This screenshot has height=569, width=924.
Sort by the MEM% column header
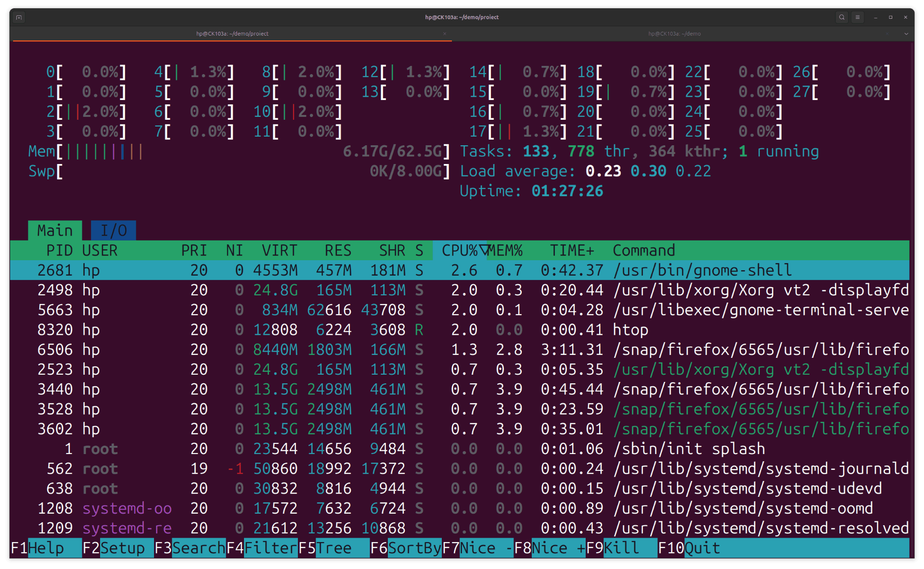505,251
